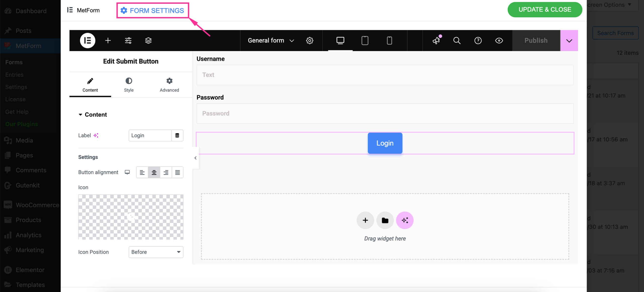Screen dimensions: 644x292
Task: Switch to desktop device preview
Action: click(x=340, y=40)
